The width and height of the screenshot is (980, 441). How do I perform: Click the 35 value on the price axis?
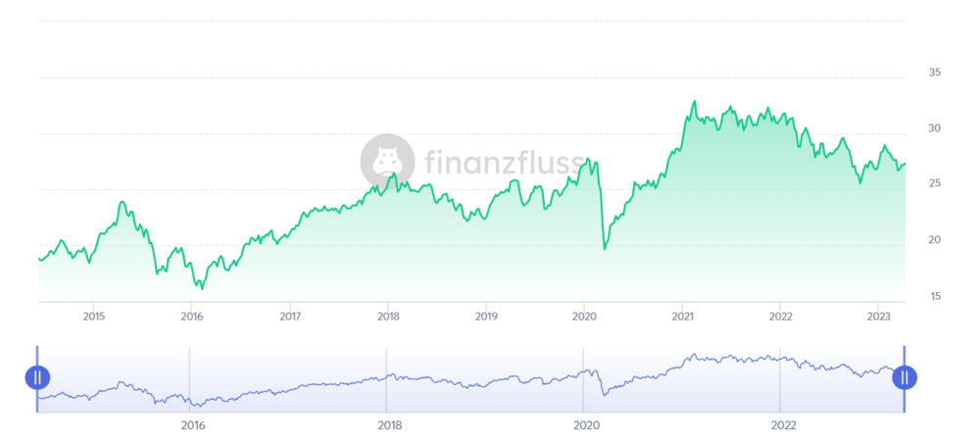(935, 73)
